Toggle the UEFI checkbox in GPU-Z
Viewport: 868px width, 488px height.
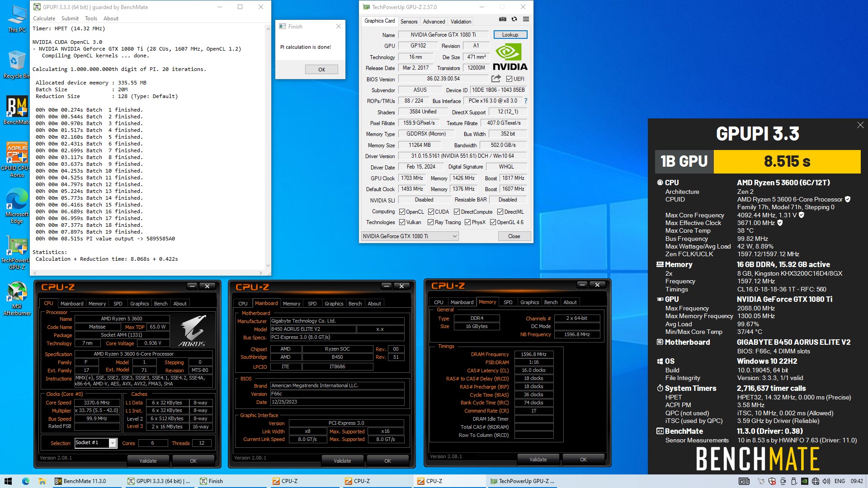[509, 79]
